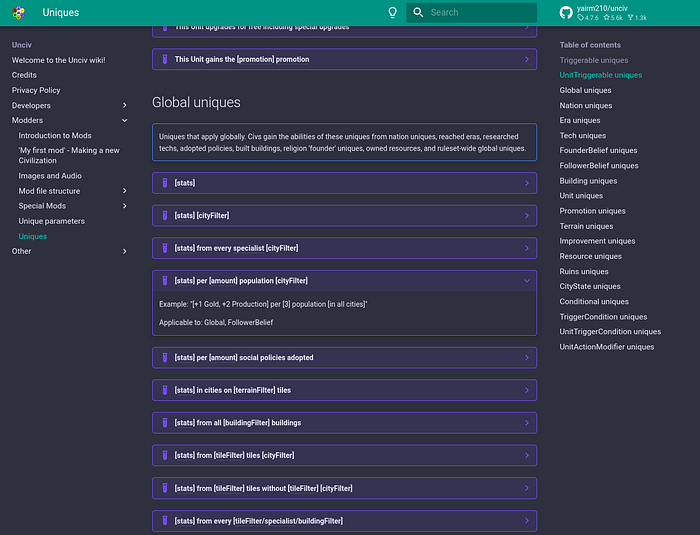700x535 pixels.
Task: Jump to Nation uniques section
Action: [586, 105]
